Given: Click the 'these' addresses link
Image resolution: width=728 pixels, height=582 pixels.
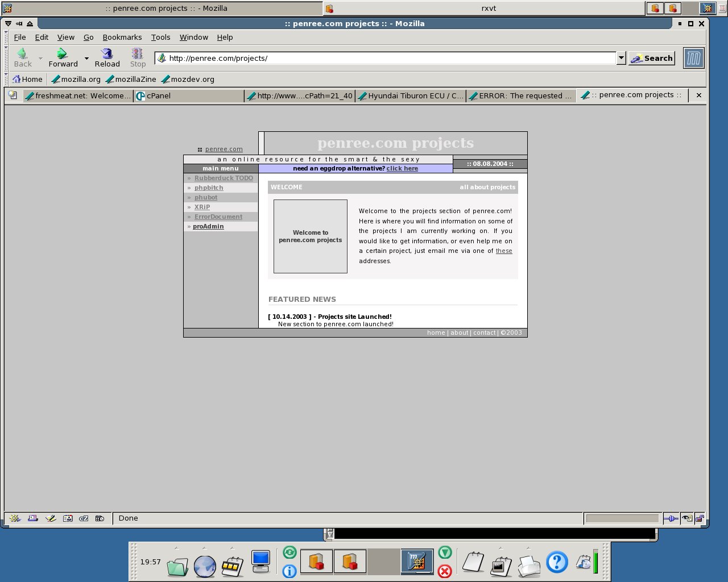Looking at the screenshot, I should point(504,251).
